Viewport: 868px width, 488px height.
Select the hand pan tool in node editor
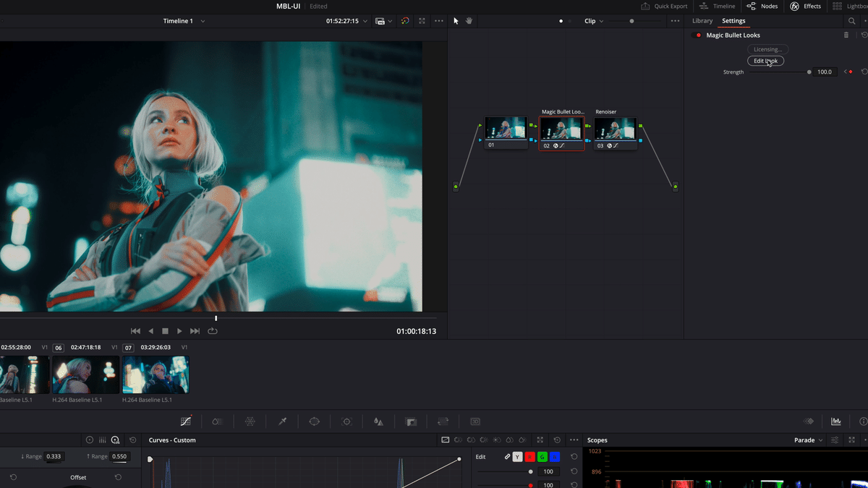click(469, 21)
